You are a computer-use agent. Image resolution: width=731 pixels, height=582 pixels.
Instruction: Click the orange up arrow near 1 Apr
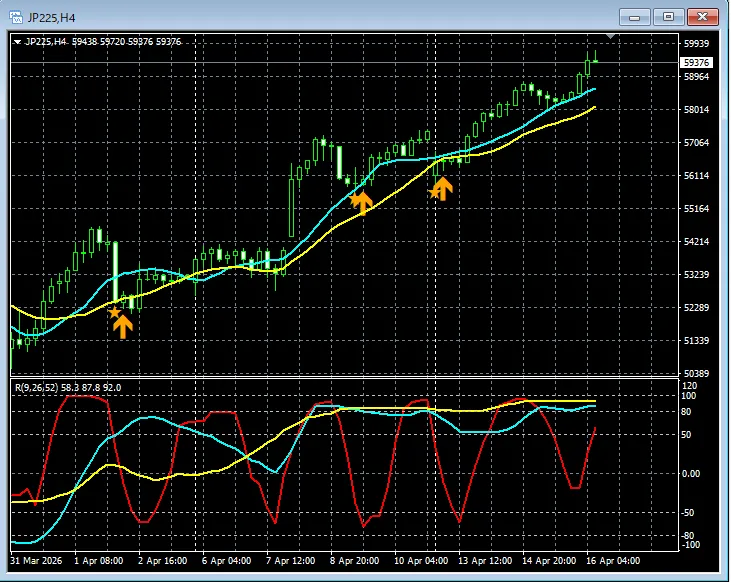pos(123,326)
